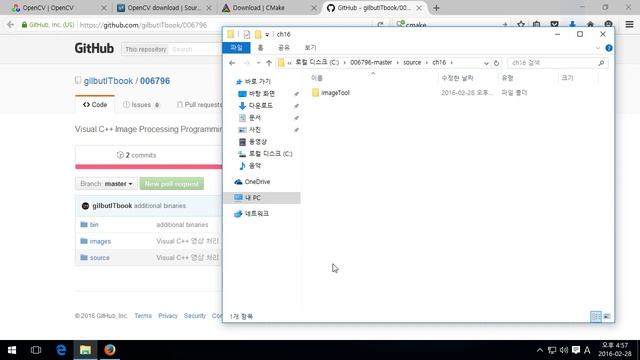
Task: Open the 홈 ribbon tab in Explorer
Action: [260, 48]
